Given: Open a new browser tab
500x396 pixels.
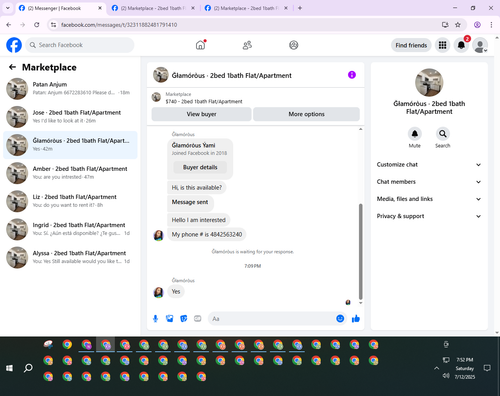Looking at the screenshot, I should (300, 8).
